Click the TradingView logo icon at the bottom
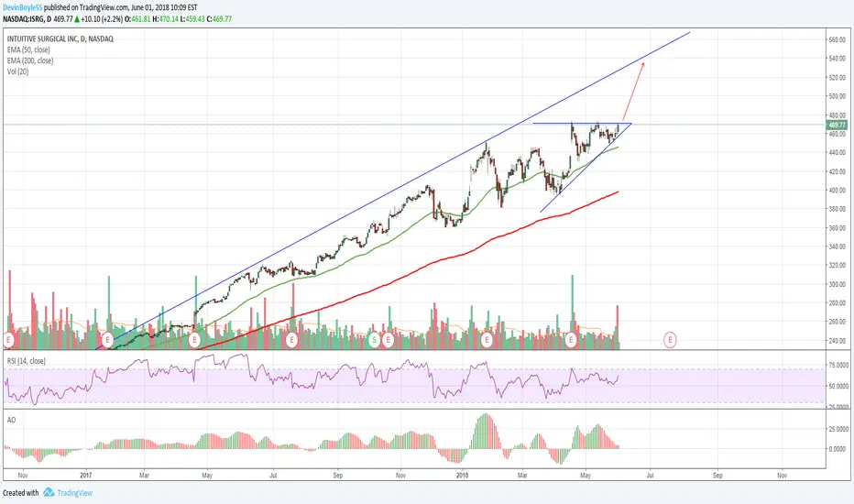 [x=49, y=493]
